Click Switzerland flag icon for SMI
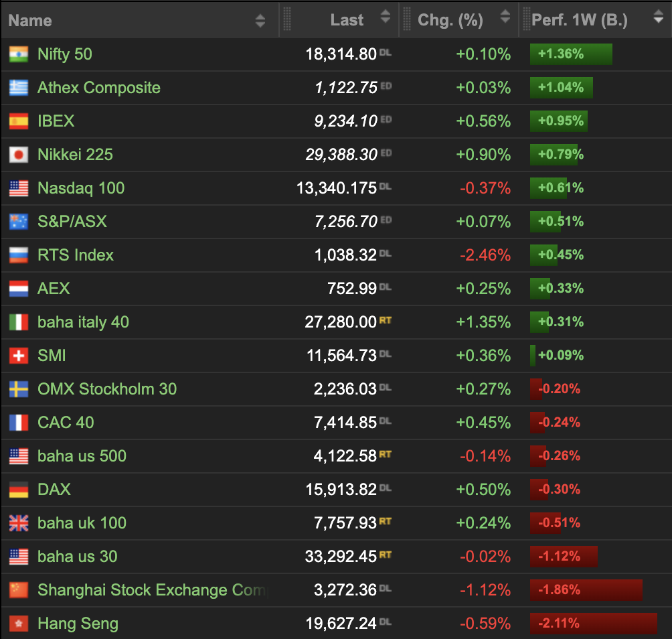Image resolution: width=672 pixels, height=639 pixels. click(19, 356)
